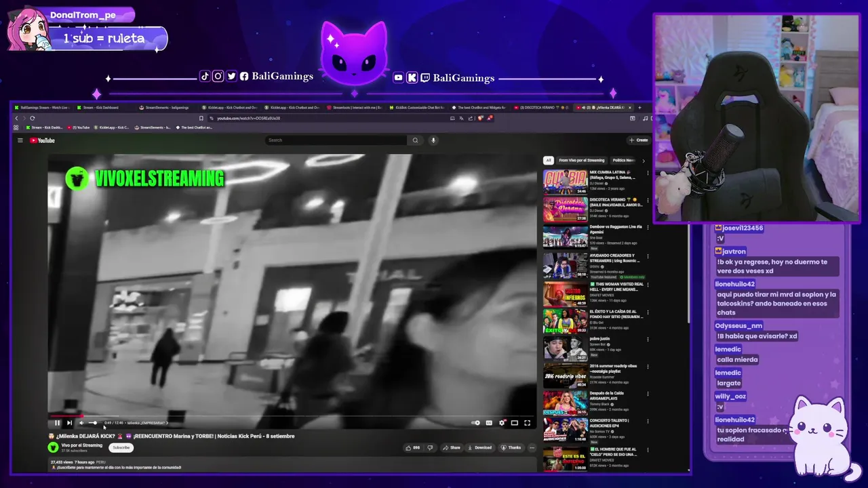Dislike the video with thumbs down
This screenshot has height=488, width=868.
(x=430, y=447)
